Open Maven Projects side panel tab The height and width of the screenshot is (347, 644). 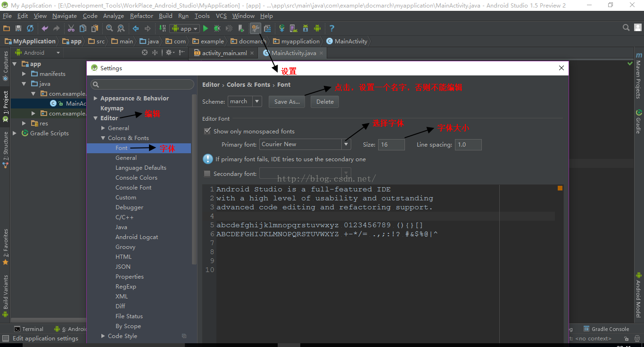click(x=639, y=75)
